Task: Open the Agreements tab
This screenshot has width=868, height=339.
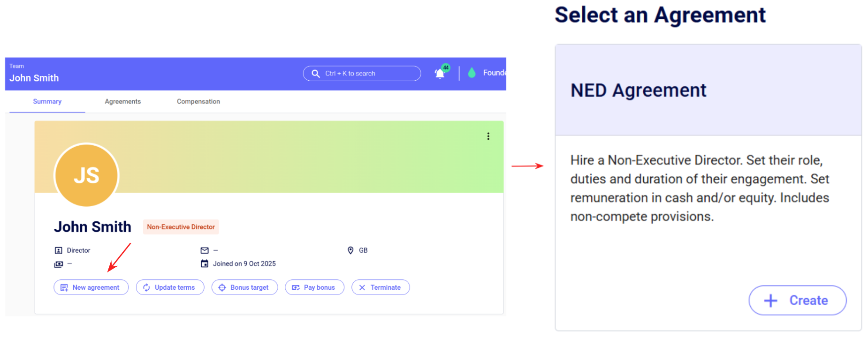Action: click(x=122, y=101)
